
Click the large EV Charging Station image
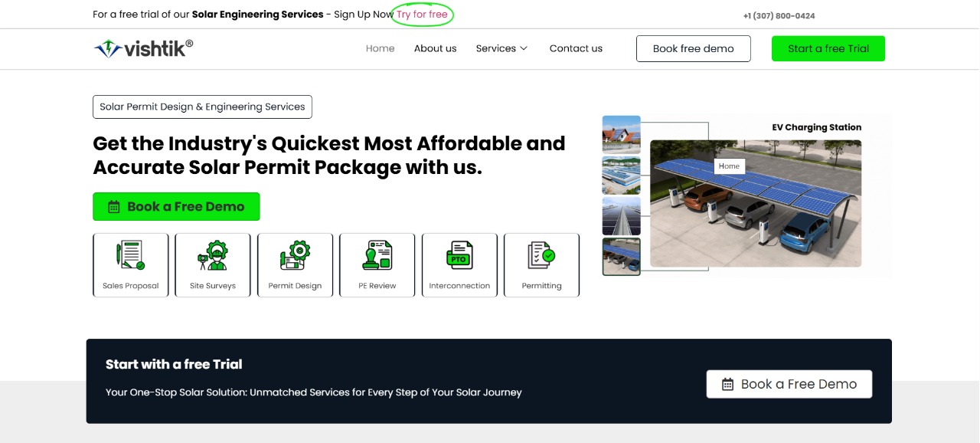pos(756,203)
